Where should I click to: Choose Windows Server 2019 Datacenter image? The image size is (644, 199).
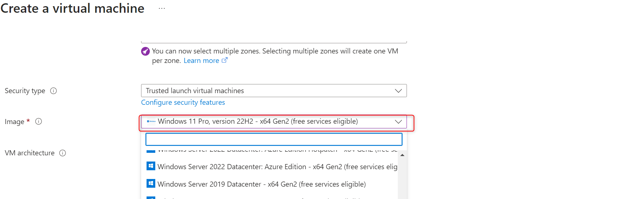[x=261, y=184]
